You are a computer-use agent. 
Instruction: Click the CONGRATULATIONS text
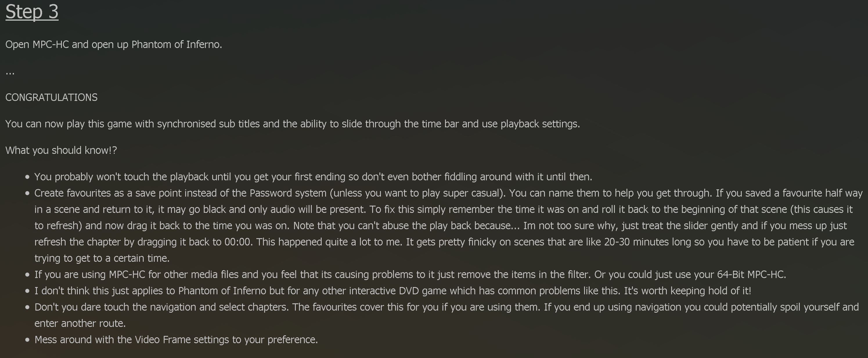(52, 97)
